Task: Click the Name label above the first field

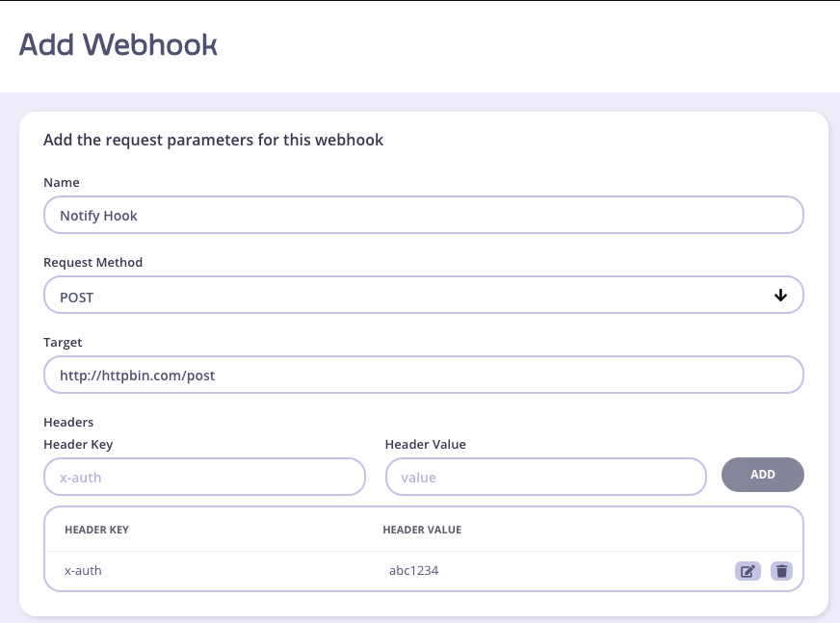Action: coord(62,183)
